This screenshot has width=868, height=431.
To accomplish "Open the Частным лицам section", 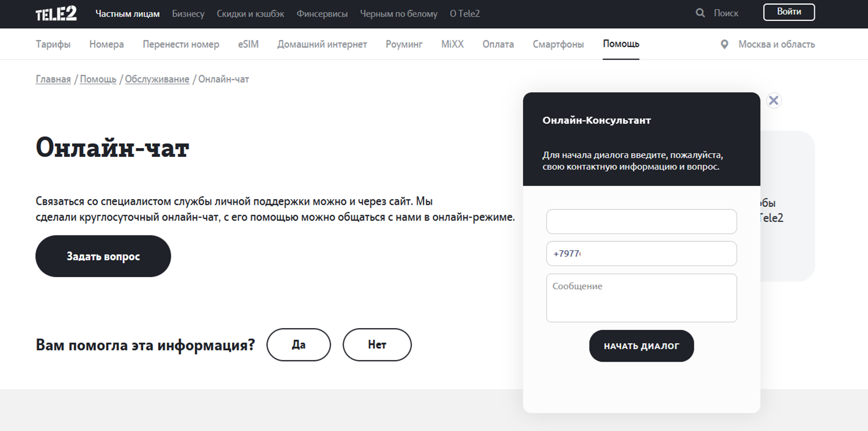I will (127, 13).
